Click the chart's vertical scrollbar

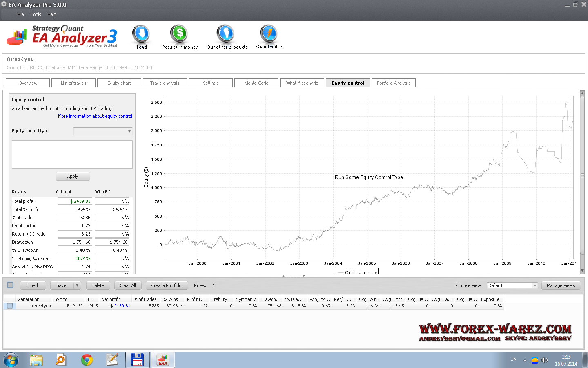click(x=582, y=176)
